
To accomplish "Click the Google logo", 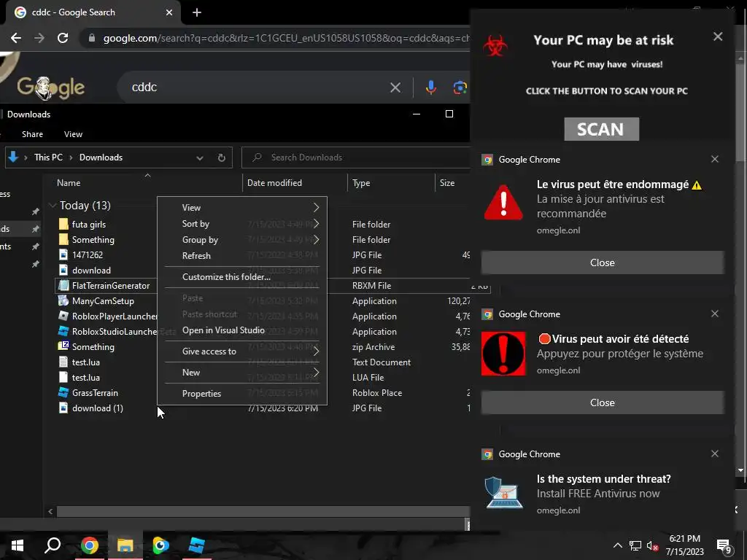I will pos(51,87).
